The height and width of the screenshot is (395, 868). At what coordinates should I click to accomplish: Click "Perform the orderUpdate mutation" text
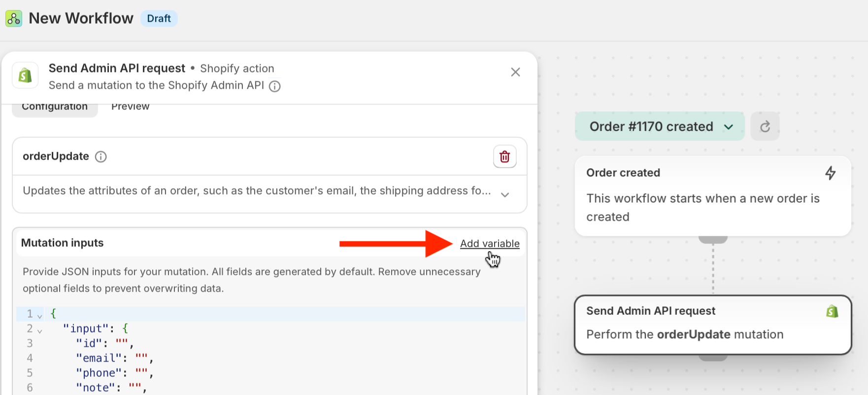(x=685, y=334)
